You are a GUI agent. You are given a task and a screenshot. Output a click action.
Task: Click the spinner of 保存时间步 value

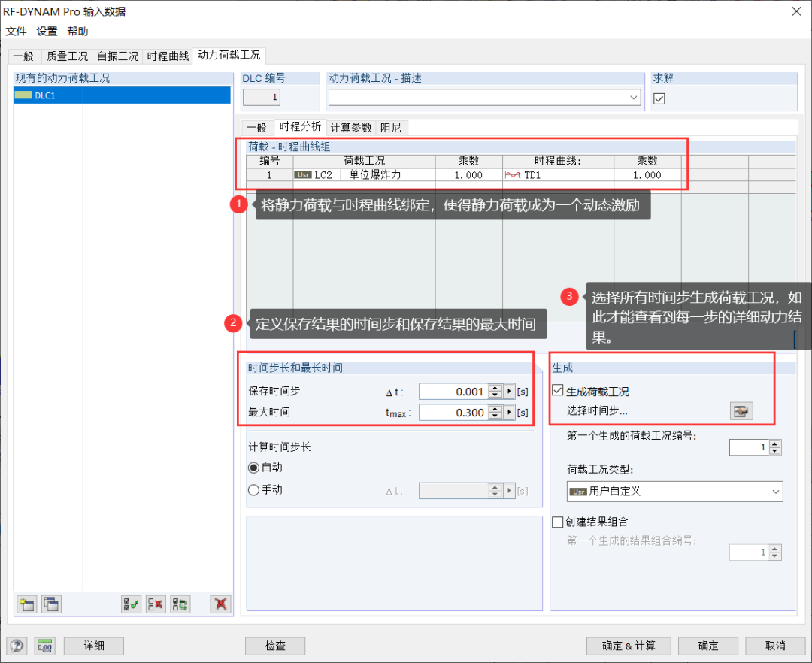495,392
